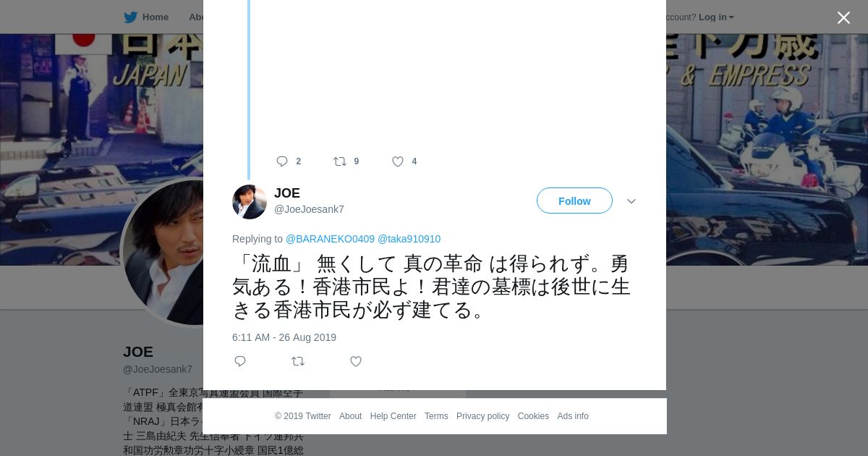Screen dimensions: 868x456
Task: Like the parent tweet with 4 likes
Action: (x=398, y=161)
